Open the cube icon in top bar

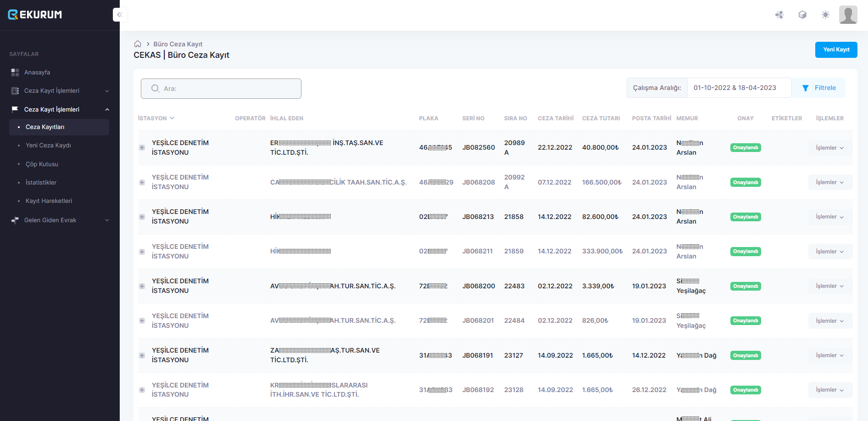802,15
